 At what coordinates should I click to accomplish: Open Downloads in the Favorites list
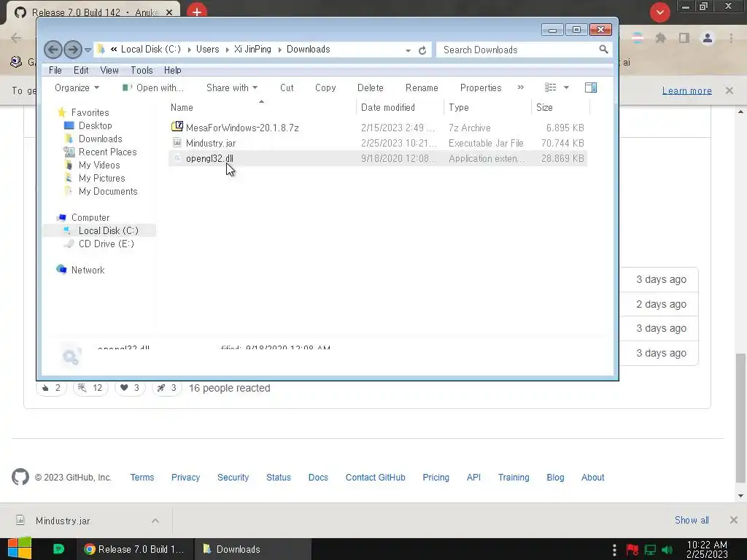[100, 139]
